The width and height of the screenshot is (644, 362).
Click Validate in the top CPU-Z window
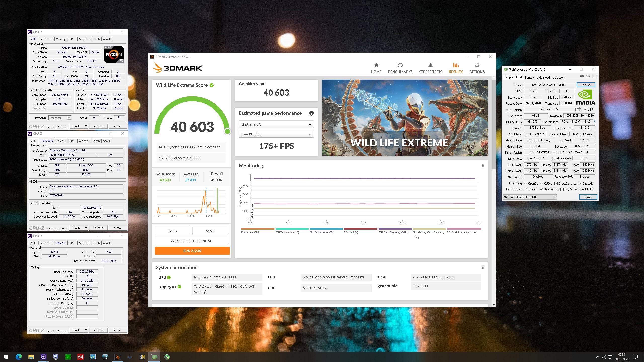click(98, 126)
